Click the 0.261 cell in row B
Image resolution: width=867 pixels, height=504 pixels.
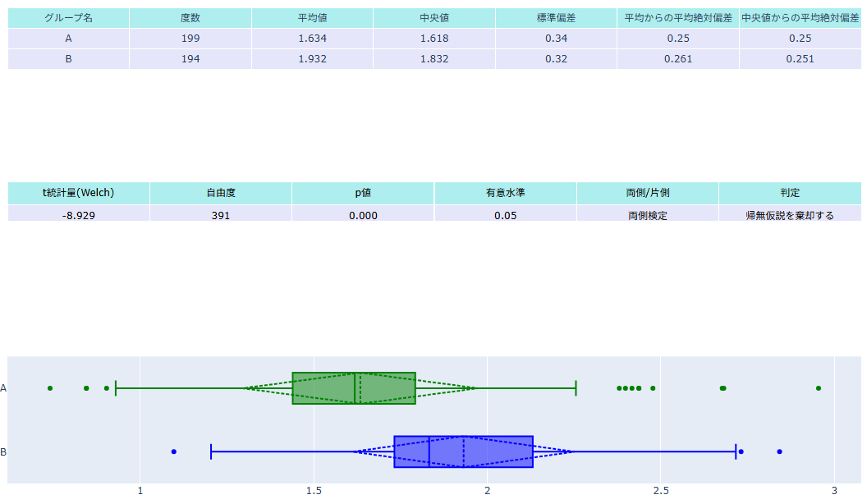click(678, 59)
